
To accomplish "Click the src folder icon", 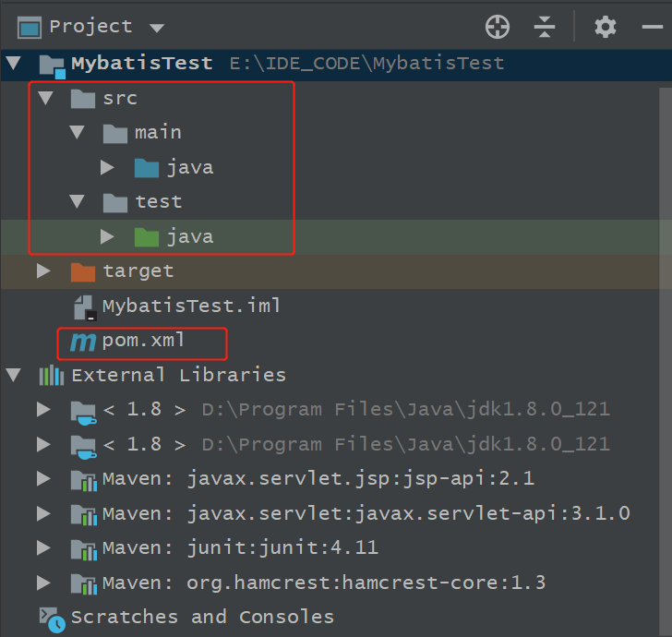I will [x=83, y=99].
